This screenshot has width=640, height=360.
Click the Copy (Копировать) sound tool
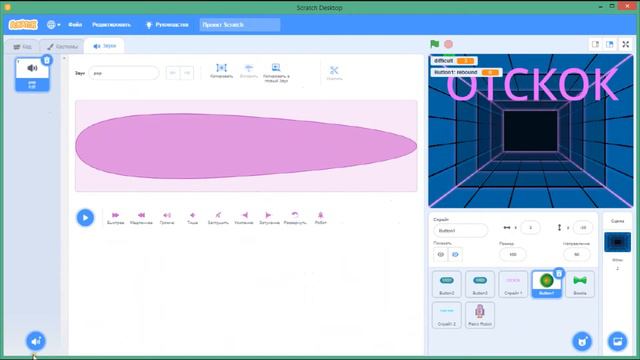(x=222, y=71)
